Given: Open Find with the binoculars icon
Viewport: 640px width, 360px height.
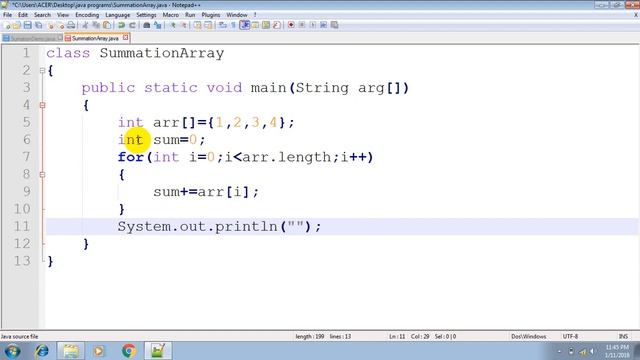Looking at the screenshot, I should (x=147, y=25).
